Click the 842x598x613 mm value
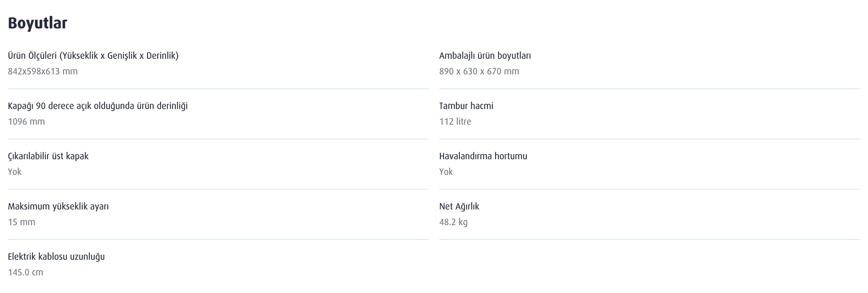This screenshot has height=293, width=868. pyautogui.click(x=43, y=71)
